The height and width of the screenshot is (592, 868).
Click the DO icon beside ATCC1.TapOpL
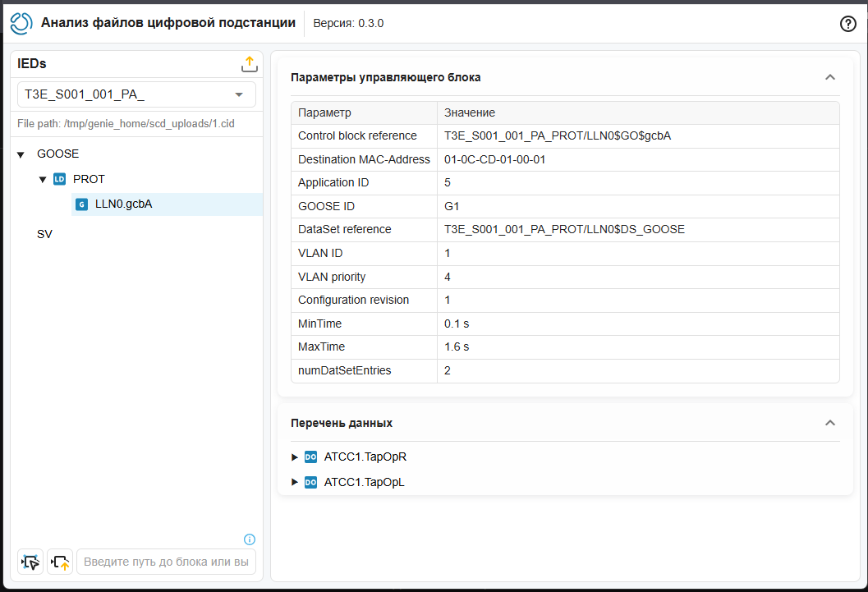[x=310, y=483]
